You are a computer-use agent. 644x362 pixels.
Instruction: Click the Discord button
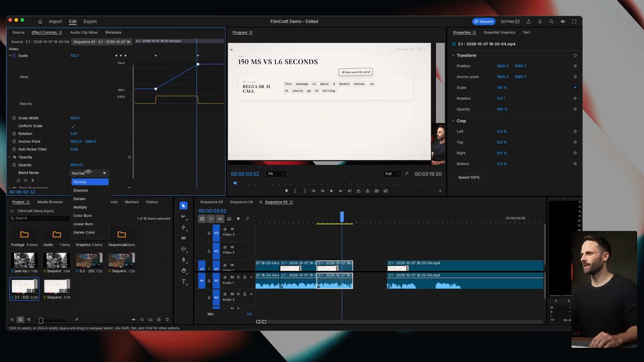pyautogui.click(x=484, y=22)
